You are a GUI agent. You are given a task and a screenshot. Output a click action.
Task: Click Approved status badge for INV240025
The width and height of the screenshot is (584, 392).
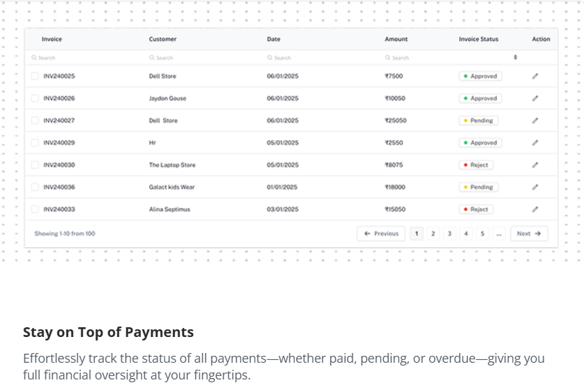pos(480,76)
